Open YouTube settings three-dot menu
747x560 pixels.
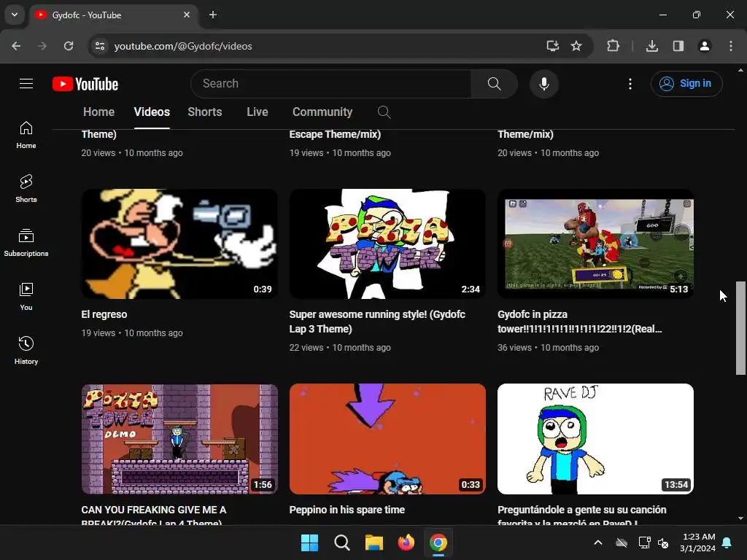[x=630, y=84]
